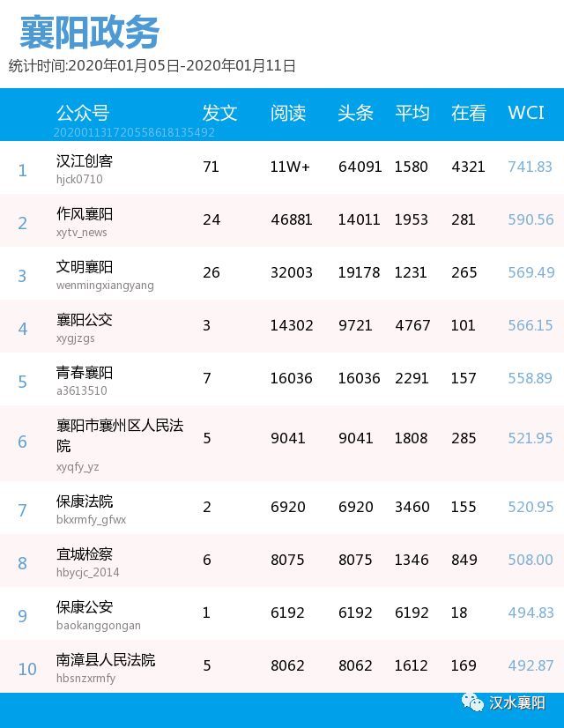Click the 平均 column header
This screenshot has height=728, width=564.
tap(412, 114)
